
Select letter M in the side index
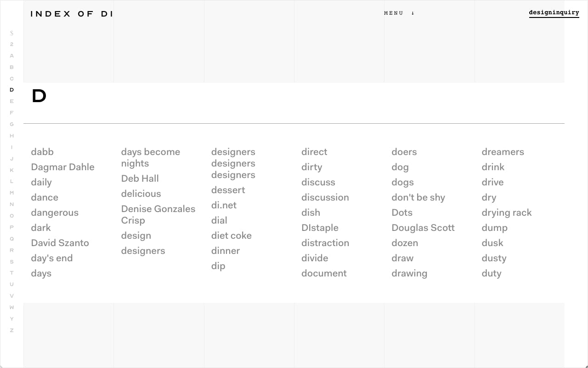[x=12, y=193]
